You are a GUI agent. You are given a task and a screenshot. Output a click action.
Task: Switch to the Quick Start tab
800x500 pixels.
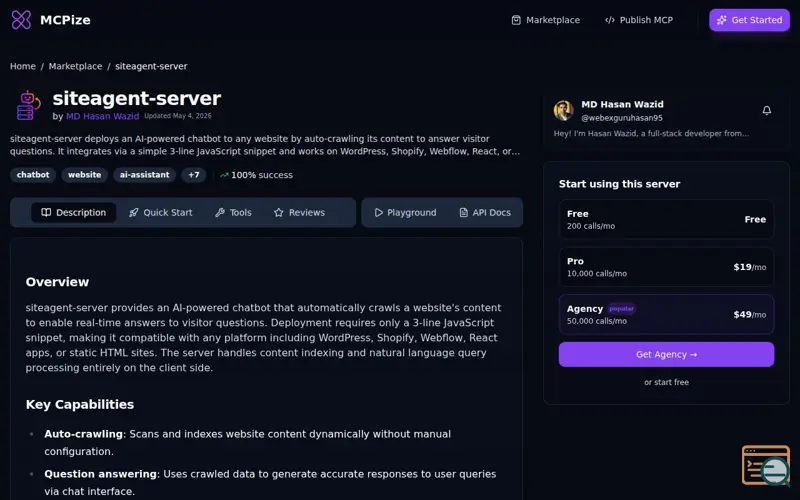click(160, 212)
